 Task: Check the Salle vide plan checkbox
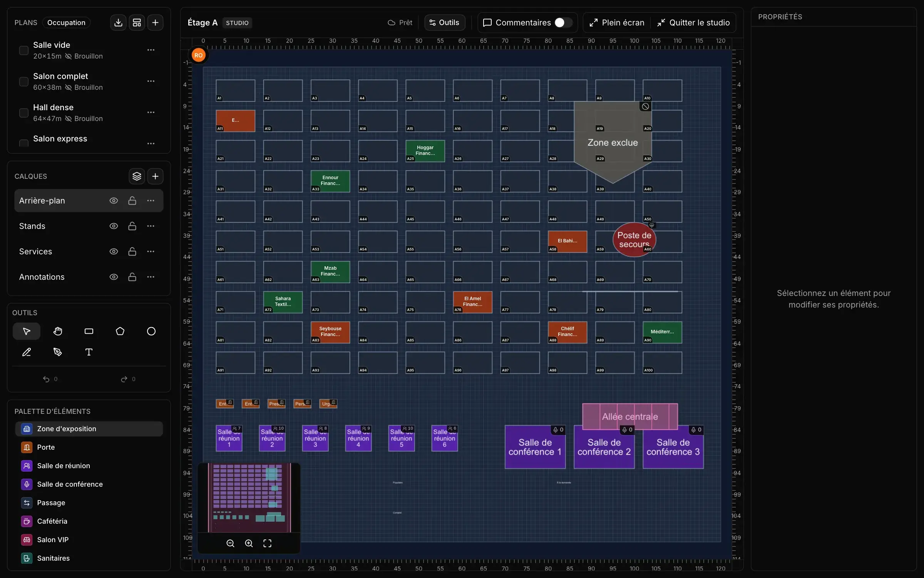click(x=24, y=50)
